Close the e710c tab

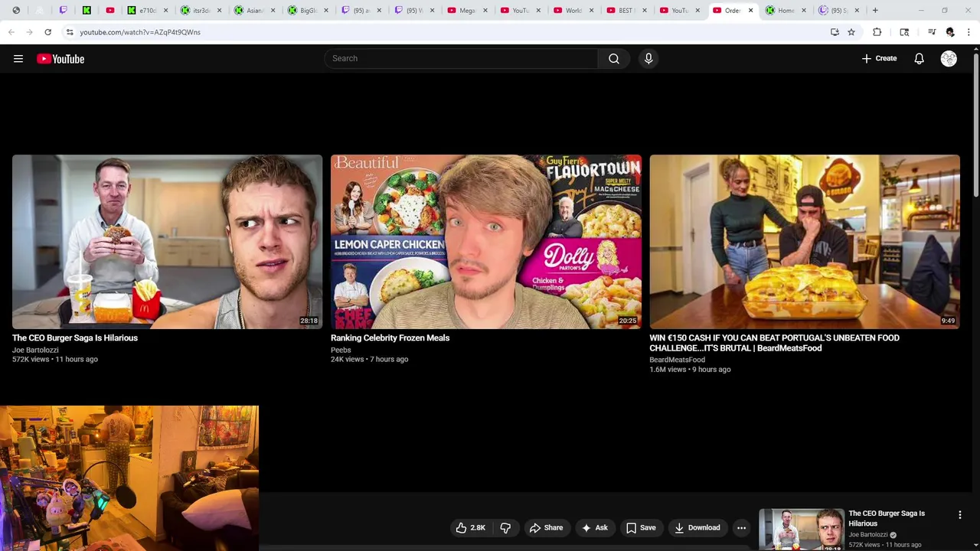pos(165,11)
